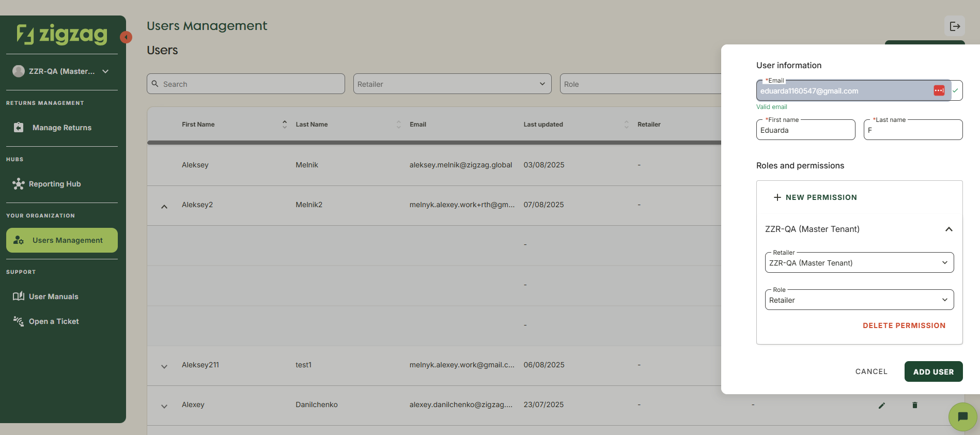Click the trash delete icon for Alexey

pyautogui.click(x=914, y=406)
